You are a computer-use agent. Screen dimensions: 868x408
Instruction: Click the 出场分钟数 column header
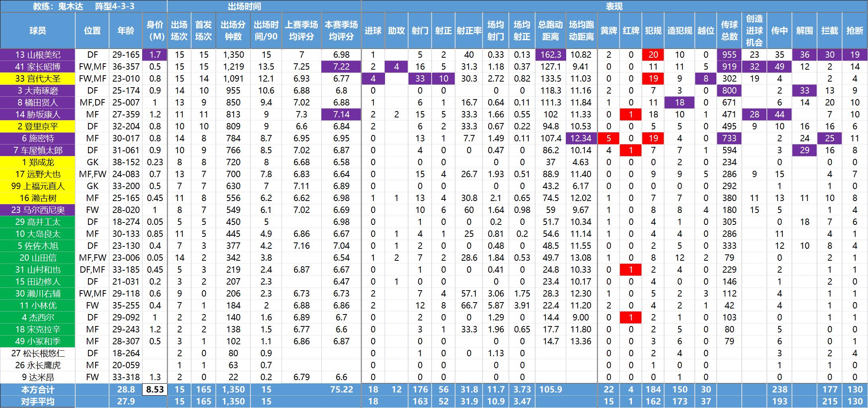[233, 31]
